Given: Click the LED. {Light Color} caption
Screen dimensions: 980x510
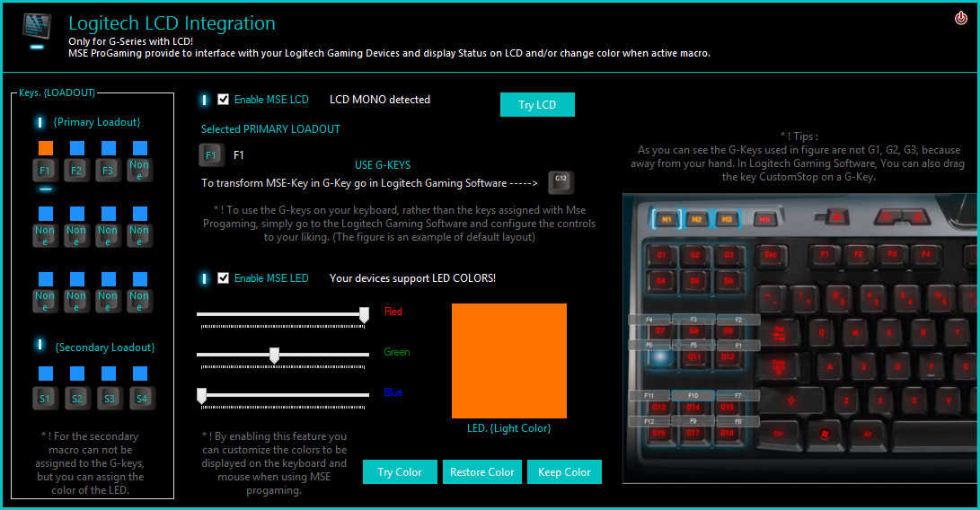Looking at the screenshot, I should click(508, 428).
